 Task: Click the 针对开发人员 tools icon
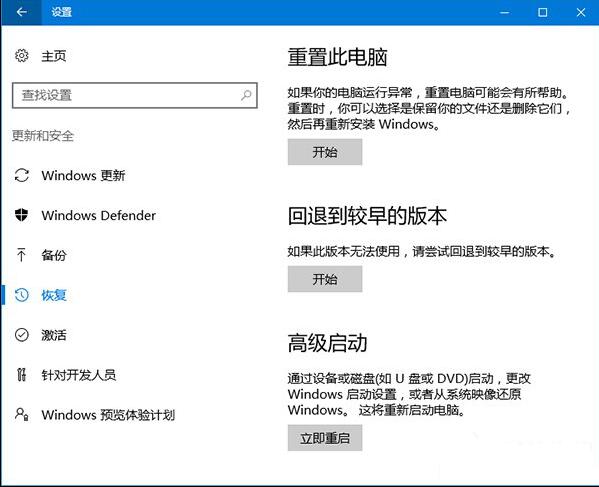pos(21,375)
